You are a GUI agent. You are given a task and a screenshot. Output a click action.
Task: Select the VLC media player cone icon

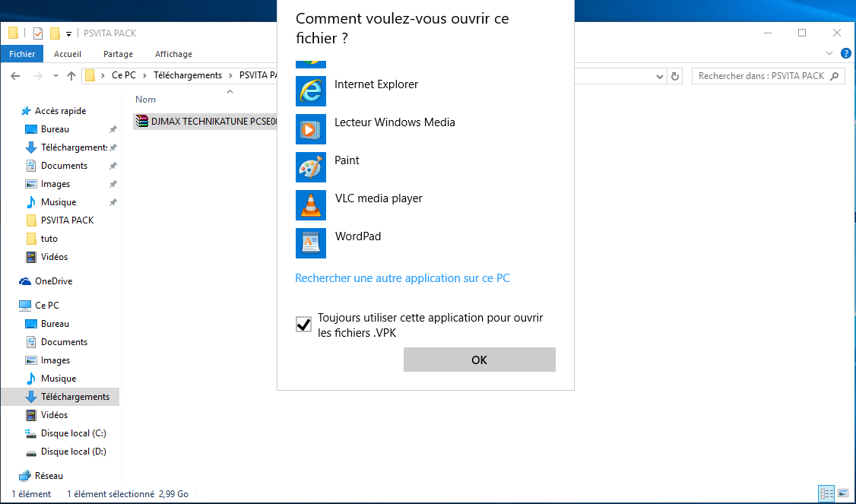(311, 205)
